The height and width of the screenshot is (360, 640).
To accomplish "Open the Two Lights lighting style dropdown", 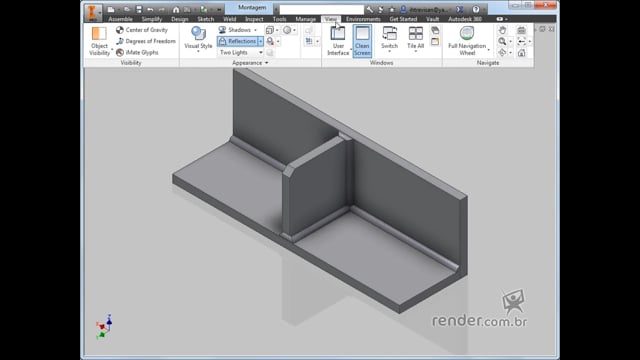I will (x=240, y=53).
